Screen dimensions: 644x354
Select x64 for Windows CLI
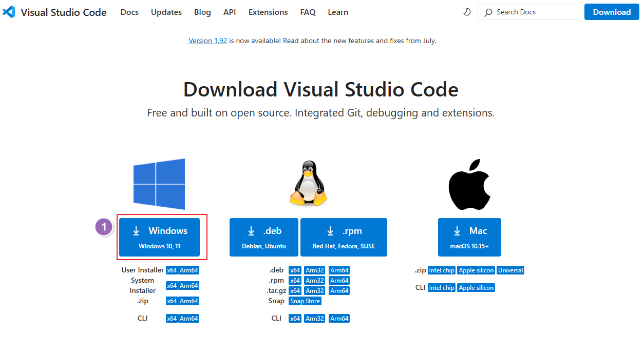pos(172,319)
